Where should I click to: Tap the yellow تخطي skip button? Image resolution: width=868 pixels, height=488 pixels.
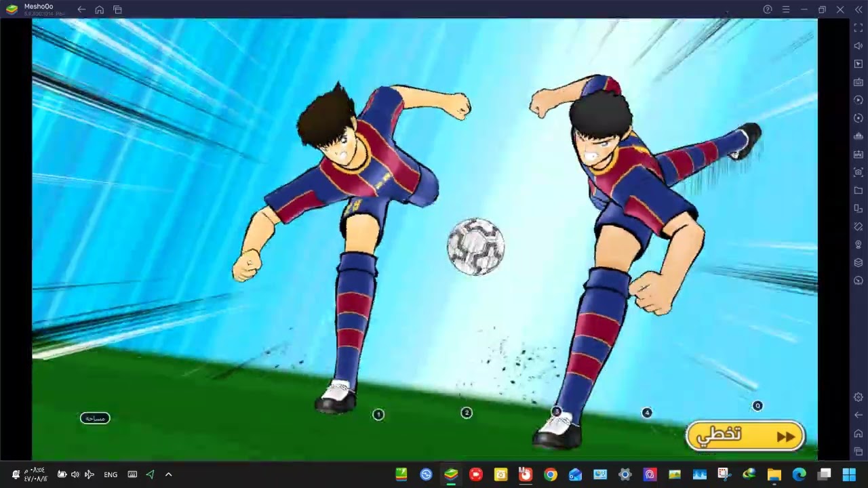click(x=745, y=436)
